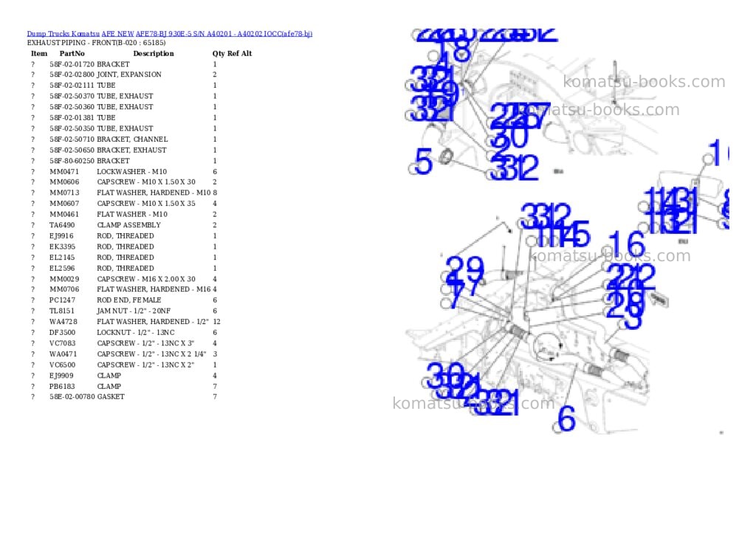Click the LOCKNUT - 1/2" - 13NC description
Image resolution: width=756 pixels, height=535 pixels.
click(136, 333)
